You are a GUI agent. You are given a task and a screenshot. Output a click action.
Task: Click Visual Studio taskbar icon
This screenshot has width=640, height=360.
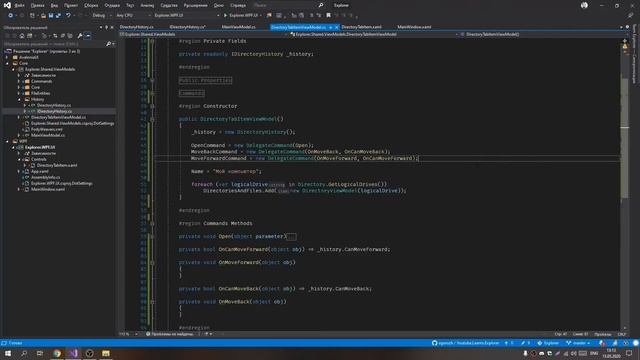[73, 353]
